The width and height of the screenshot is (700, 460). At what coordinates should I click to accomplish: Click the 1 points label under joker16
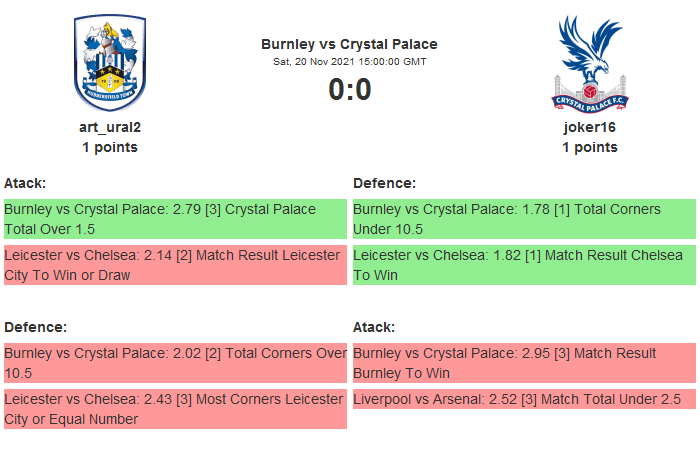tap(589, 147)
